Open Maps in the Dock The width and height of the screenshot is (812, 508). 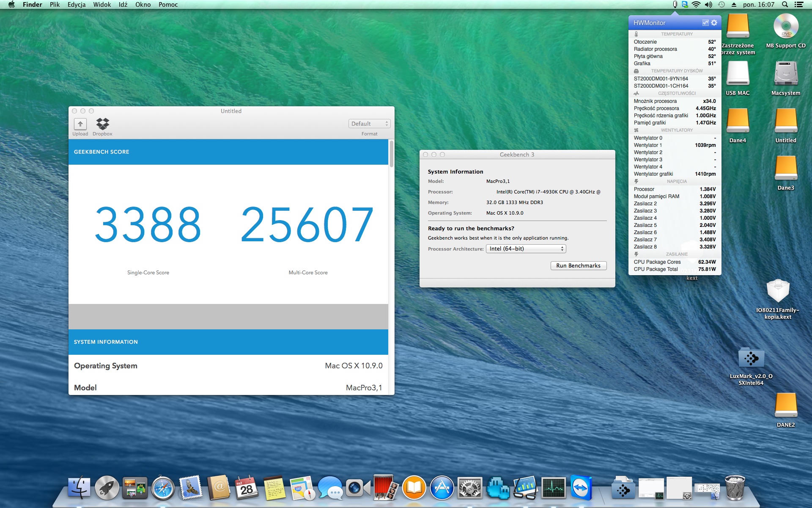[302, 488]
